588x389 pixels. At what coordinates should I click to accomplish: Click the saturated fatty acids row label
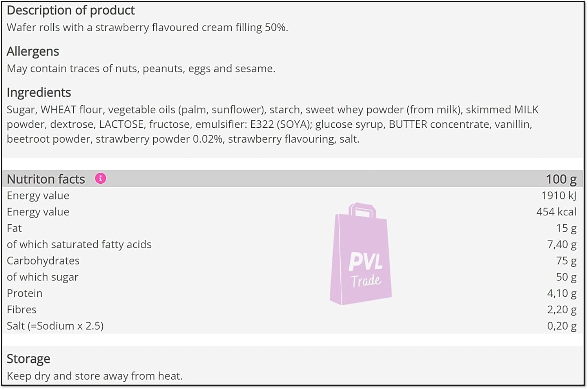point(79,244)
